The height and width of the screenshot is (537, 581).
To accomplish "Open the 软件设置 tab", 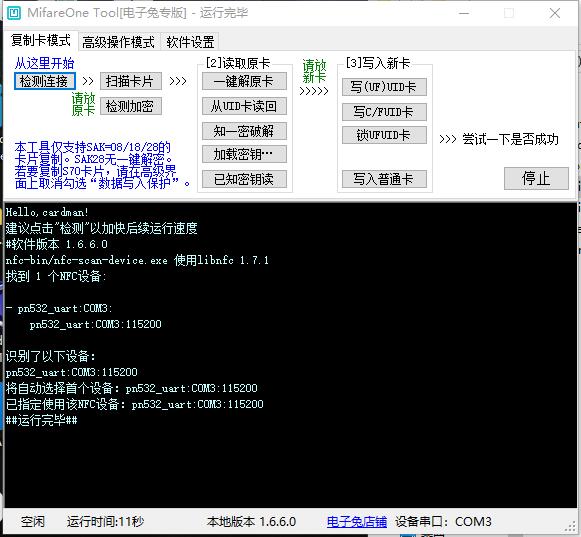I will point(190,42).
